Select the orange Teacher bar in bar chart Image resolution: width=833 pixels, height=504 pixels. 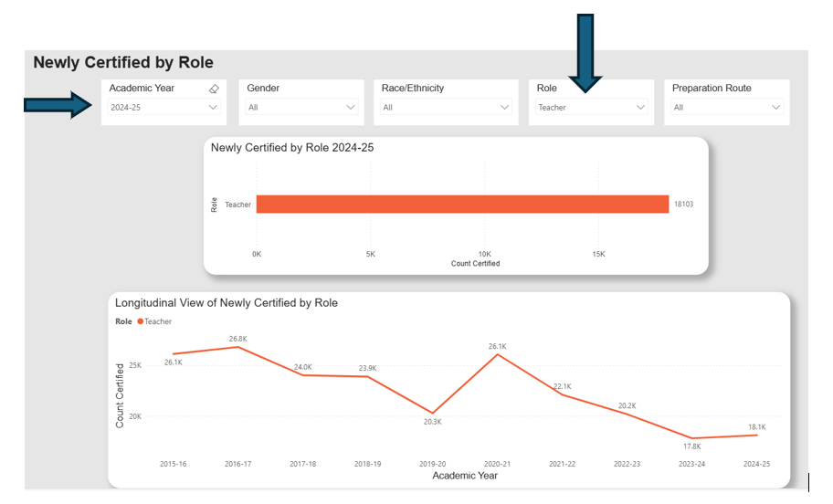point(462,205)
